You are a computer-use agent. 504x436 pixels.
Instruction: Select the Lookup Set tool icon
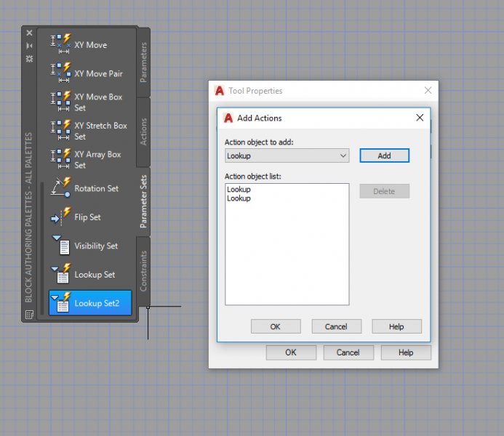click(61, 273)
